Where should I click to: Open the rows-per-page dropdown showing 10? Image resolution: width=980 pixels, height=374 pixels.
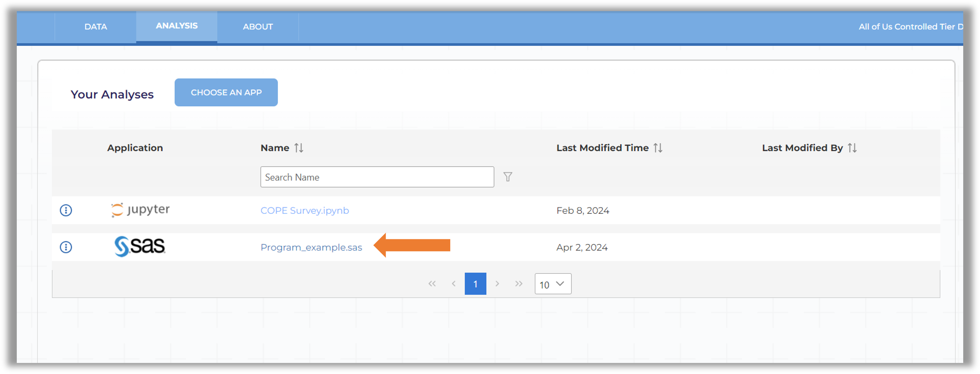click(x=553, y=284)
